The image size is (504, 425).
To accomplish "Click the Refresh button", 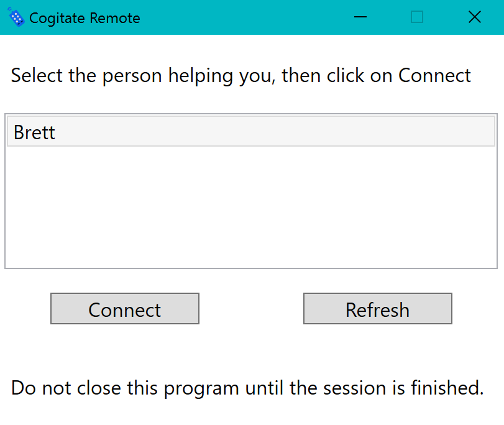I will (378, 309).
